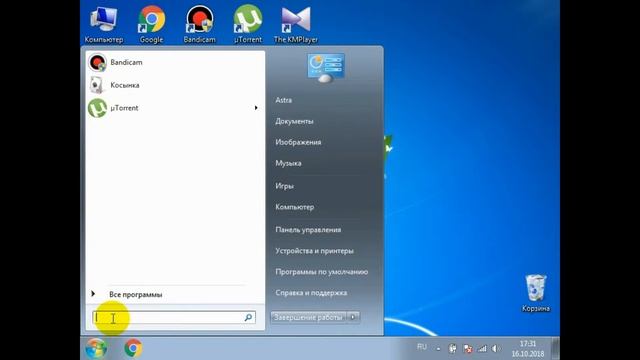Click the power plug tray icon

pos(453,349)
